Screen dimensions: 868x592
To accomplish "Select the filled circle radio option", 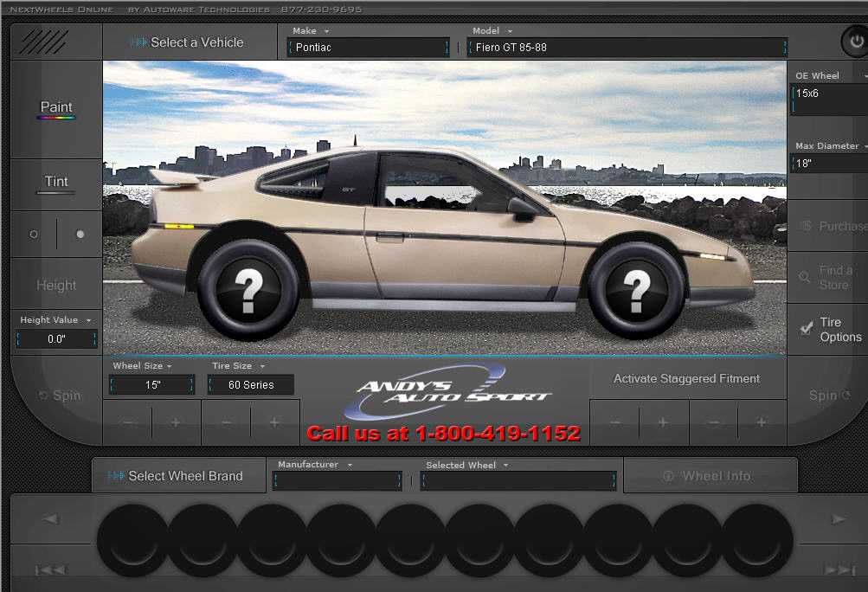I will pyautogui.click(x=80, y=235).
